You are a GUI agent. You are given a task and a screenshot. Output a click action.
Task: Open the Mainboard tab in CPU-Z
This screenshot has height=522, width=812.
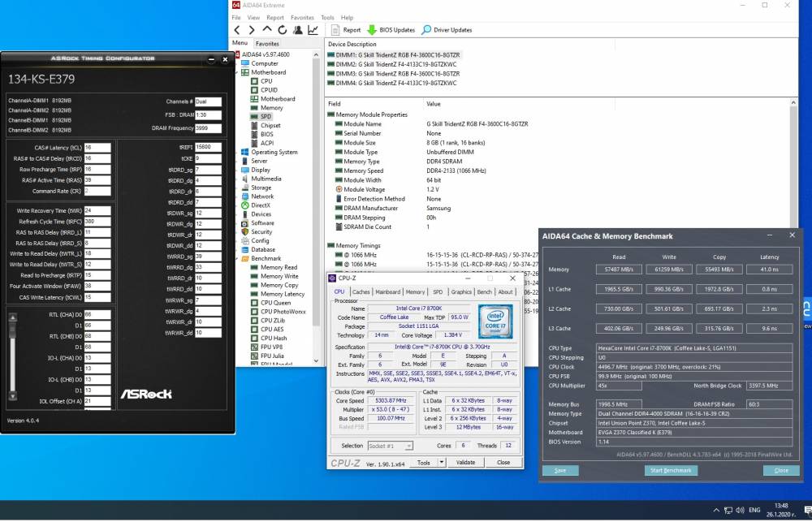click(x=388, y=292)
